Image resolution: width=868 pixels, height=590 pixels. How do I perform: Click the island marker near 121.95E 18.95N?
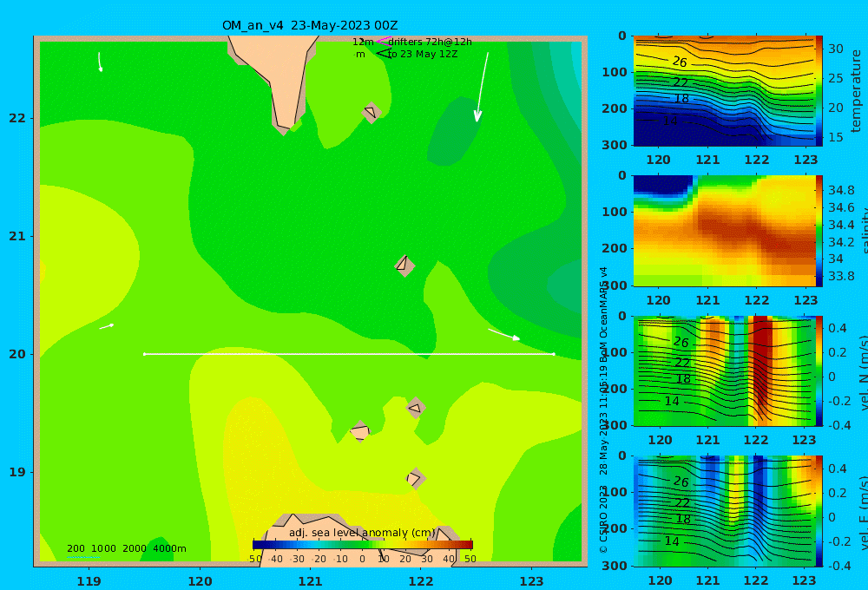[x=416, y=478]
